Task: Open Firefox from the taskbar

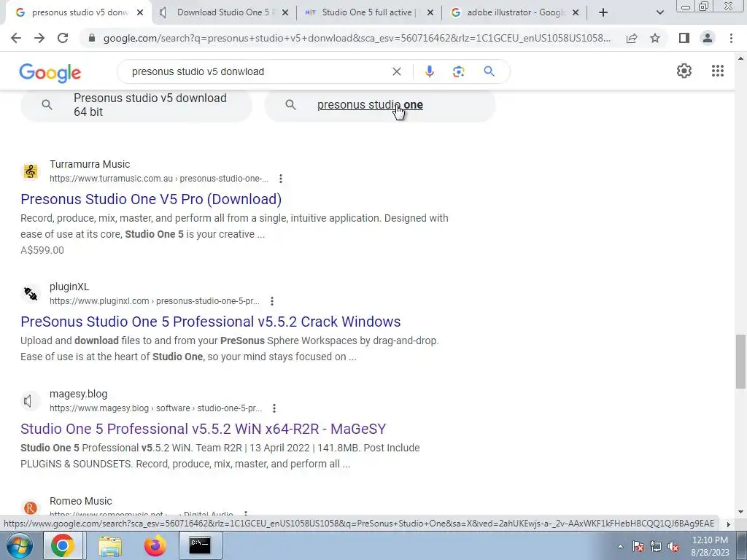Action: pyautogui.click(x=155, y=545)
